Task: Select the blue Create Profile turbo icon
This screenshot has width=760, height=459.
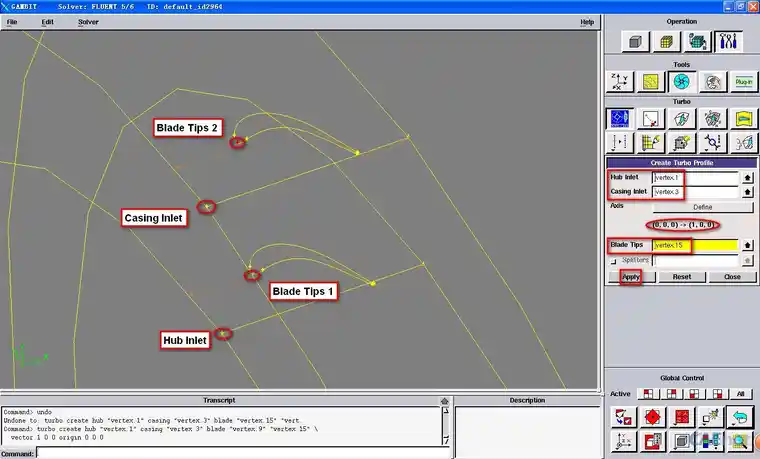Action: coord(620,119)
